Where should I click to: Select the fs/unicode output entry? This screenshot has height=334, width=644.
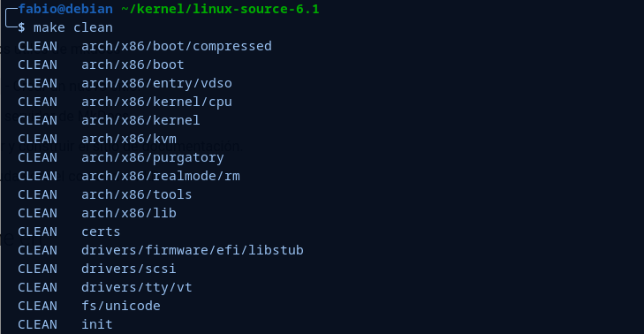coord(121,306)
